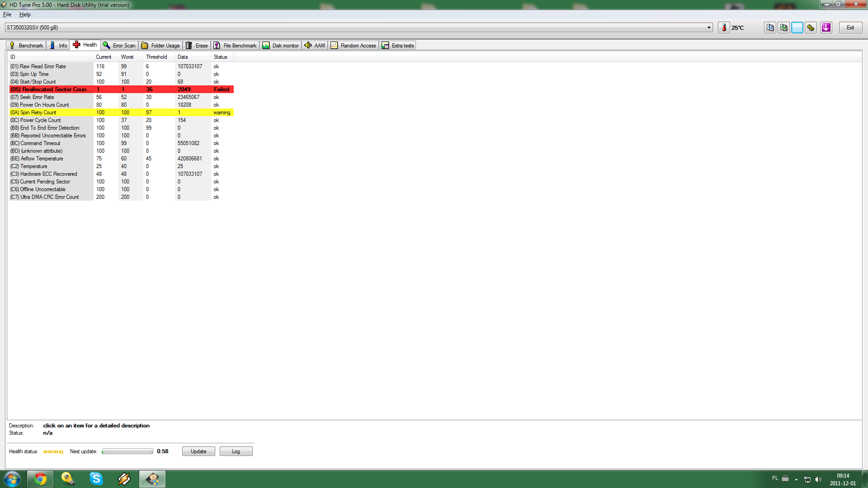The image size is (868, 488).
Task: Open the volume speaker tray icon
Action: 818,479
